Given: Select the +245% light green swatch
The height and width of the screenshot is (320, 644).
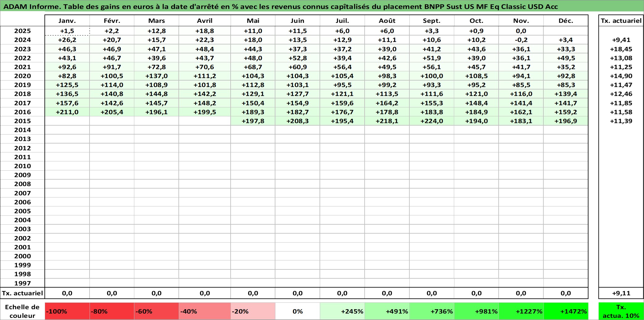Looking at the screenshot, I should pyautogui.click(x=342, y=311).
